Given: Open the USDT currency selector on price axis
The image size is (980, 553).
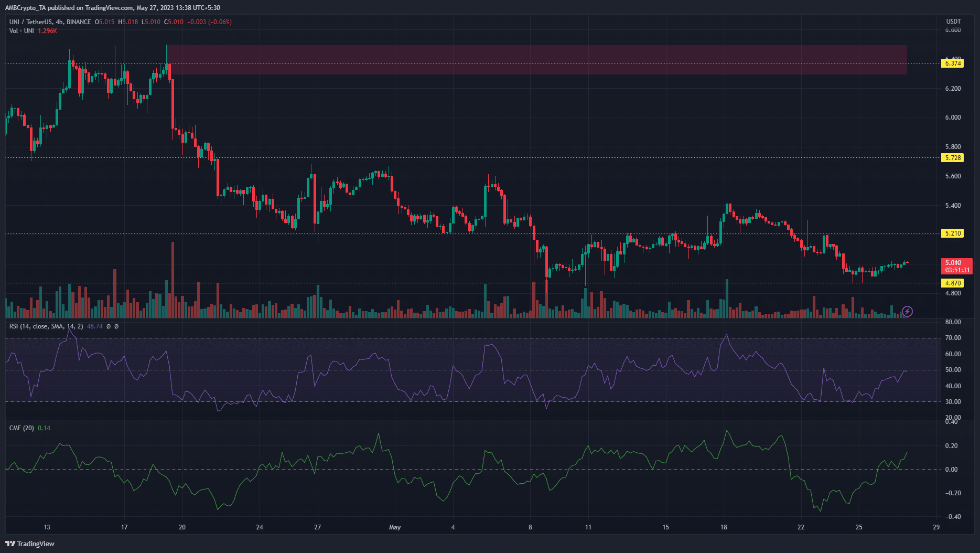Looking at the screenshot, I should click(953, 22).
